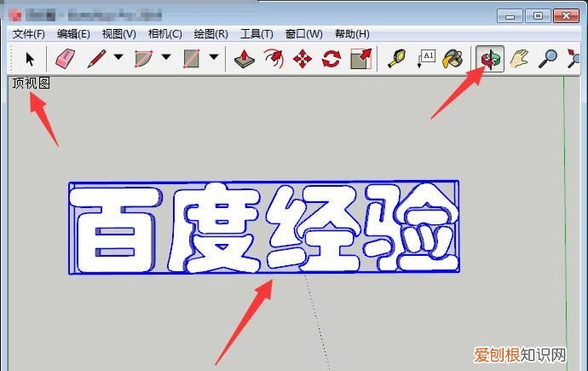Select the Arc drawing tool

tap(144, 59)
